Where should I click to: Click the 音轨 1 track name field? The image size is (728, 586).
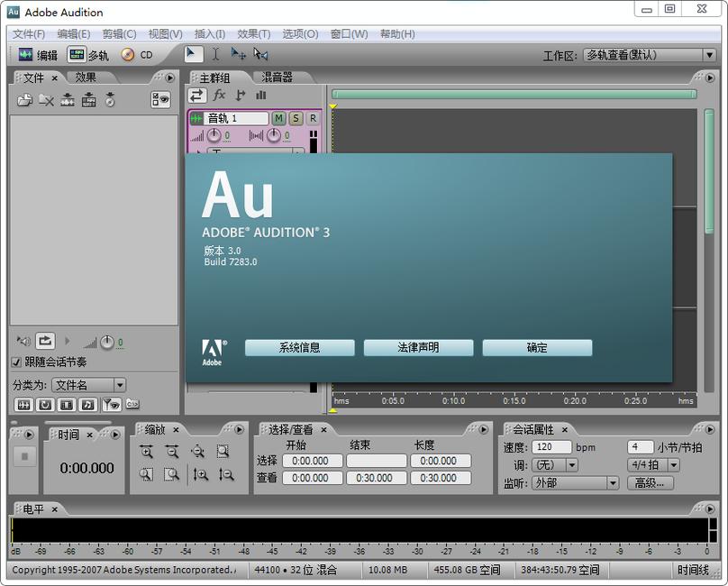click(x=236, y=118)
